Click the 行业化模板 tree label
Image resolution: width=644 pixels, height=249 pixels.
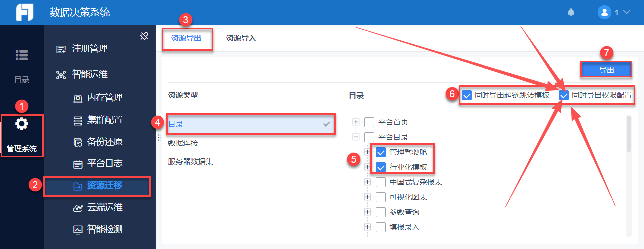(408, 167)
